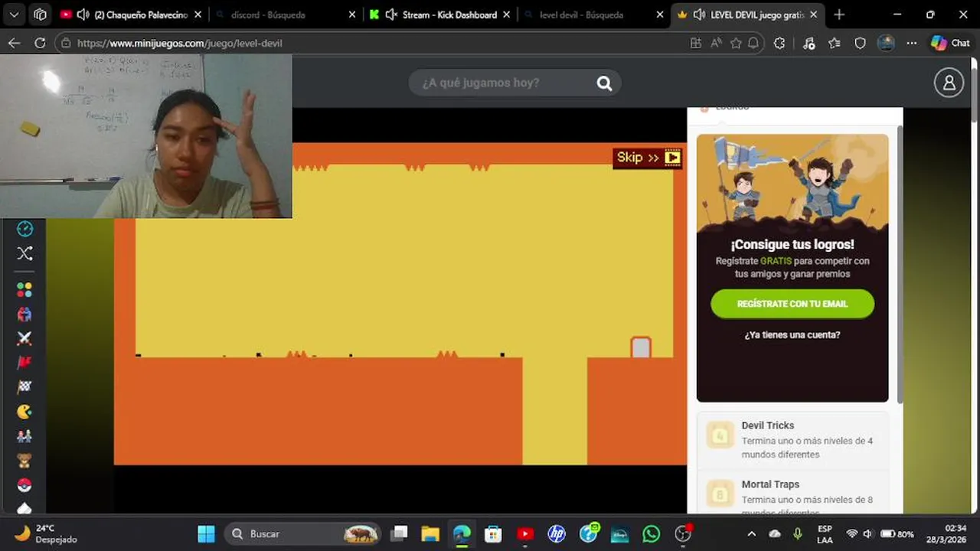
Task: Click the shuffle random game icon
Action: point(24,253)
